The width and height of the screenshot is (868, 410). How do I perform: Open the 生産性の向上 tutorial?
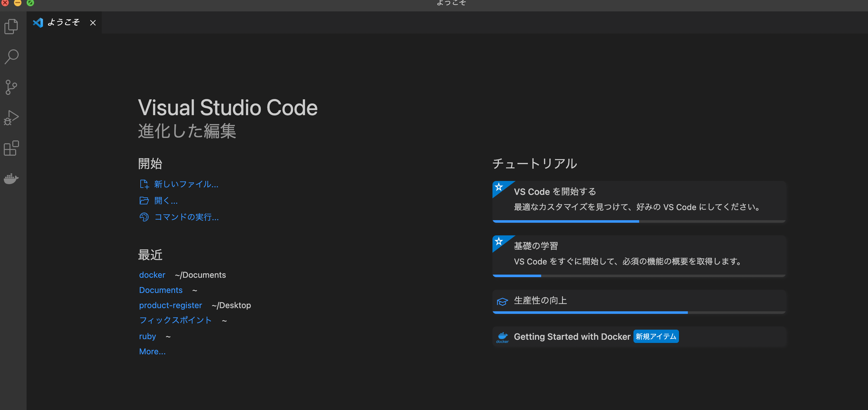pos(639,301)
